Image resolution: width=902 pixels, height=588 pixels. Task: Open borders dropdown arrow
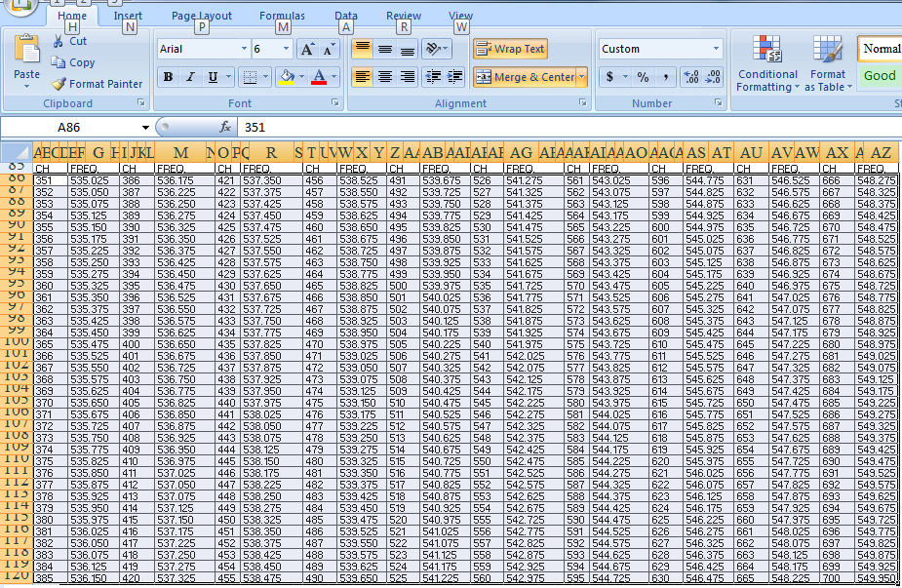(265, 76)
